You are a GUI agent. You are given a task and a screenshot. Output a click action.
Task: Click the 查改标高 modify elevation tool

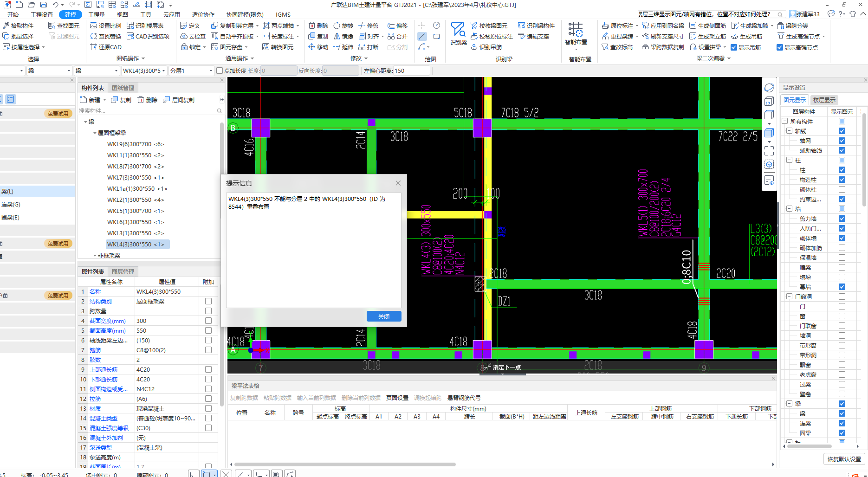click(x=617, y=47)
